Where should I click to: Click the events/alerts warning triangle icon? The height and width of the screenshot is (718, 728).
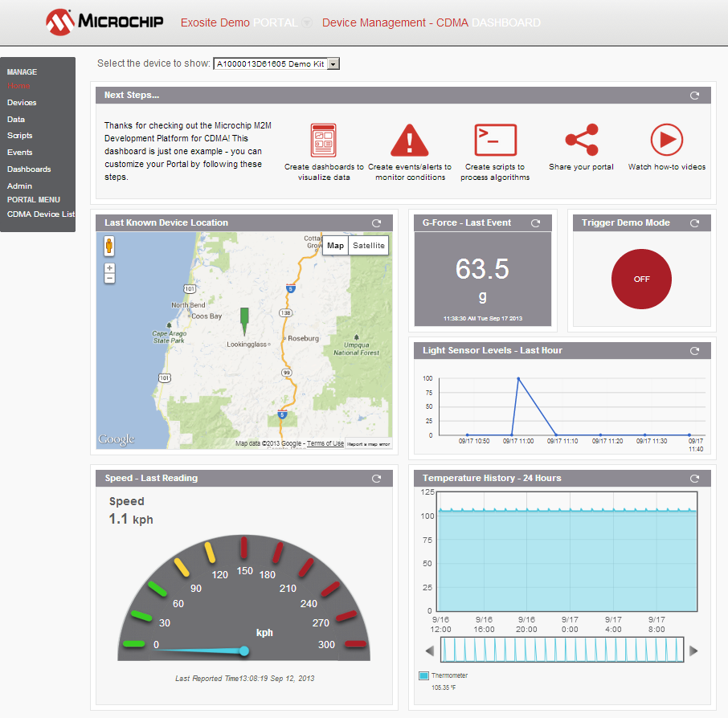[410, 141]
